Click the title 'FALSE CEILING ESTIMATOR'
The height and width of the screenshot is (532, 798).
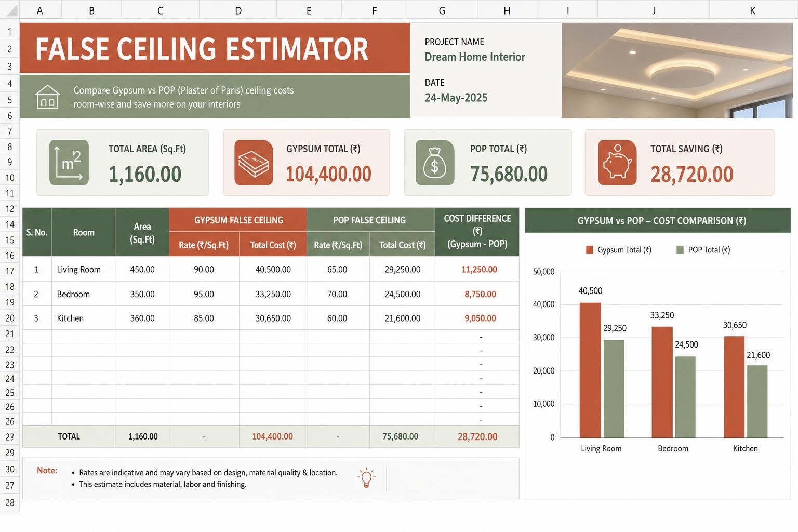[202, 49]
